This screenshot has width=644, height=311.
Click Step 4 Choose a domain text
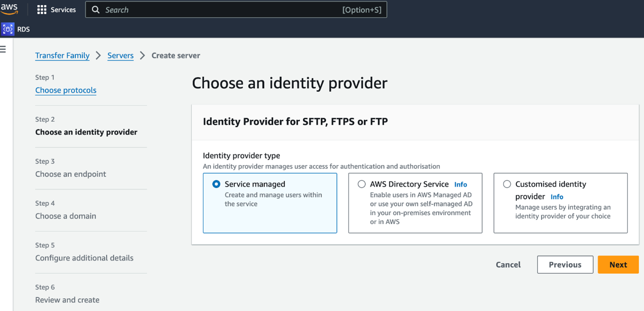pyautogui.click(x=66, y=216)
